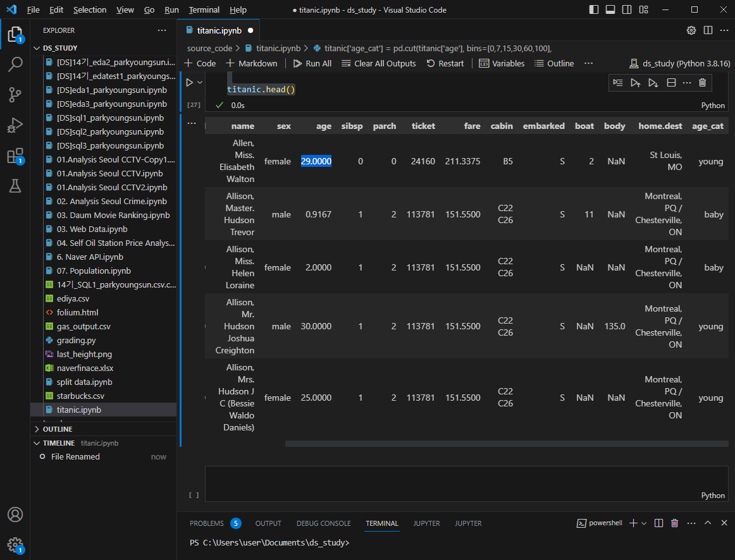Toggle the primary side bar layout button

tap(594, 9)
